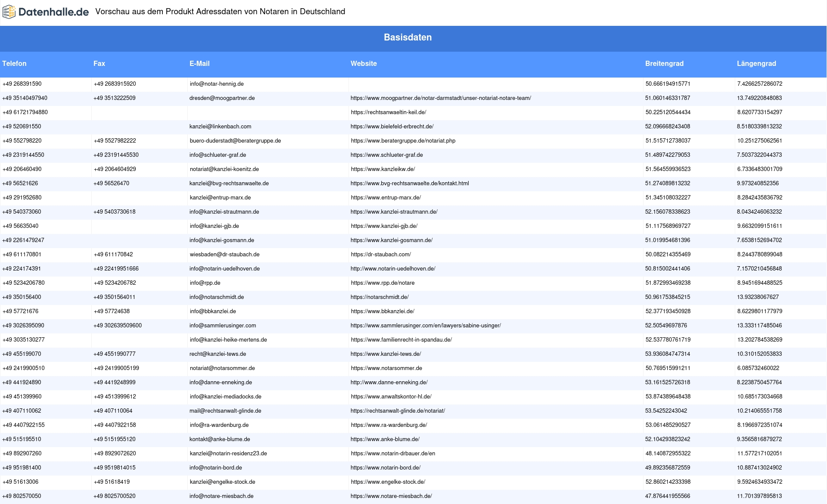Open the www.notarsommer.de website URL
Viewport: 827px width, 504px height.
point(386,368)
